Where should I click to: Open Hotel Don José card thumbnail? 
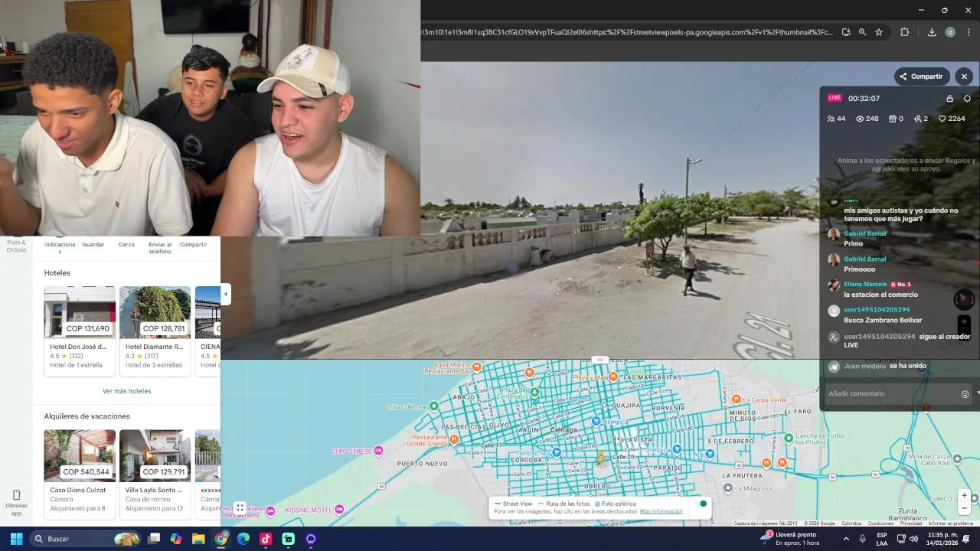[x=80, y=312]
